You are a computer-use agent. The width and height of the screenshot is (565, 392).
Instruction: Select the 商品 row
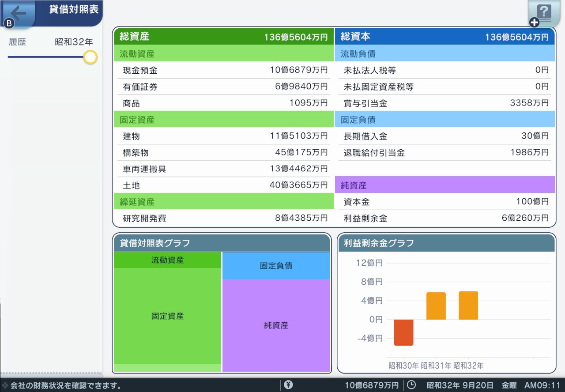(x=224, y=103)
